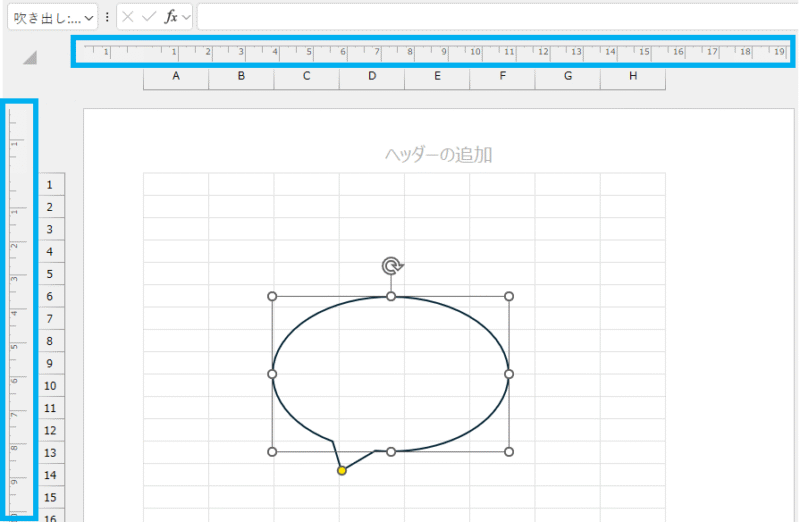The image size is (800, 522).
Task: Click the callout's bottom-center sizing handle
Action: [391, 452]
